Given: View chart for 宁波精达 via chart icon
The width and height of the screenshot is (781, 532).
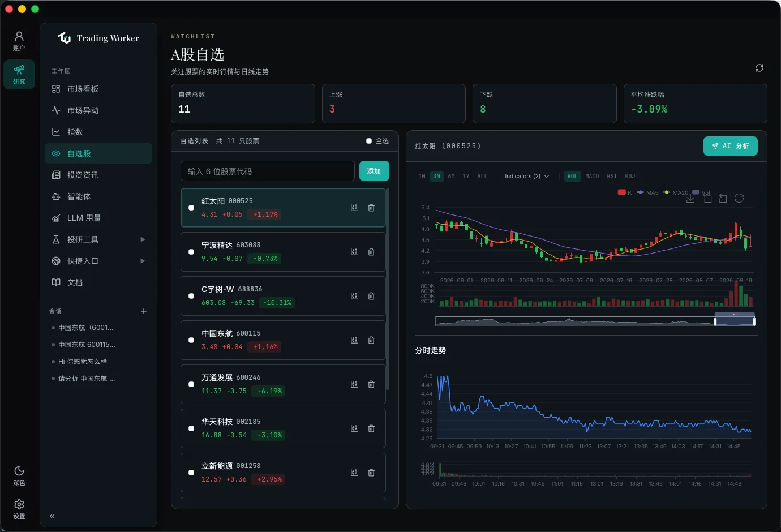Looking at the screenshot, I should coord(354,252).
